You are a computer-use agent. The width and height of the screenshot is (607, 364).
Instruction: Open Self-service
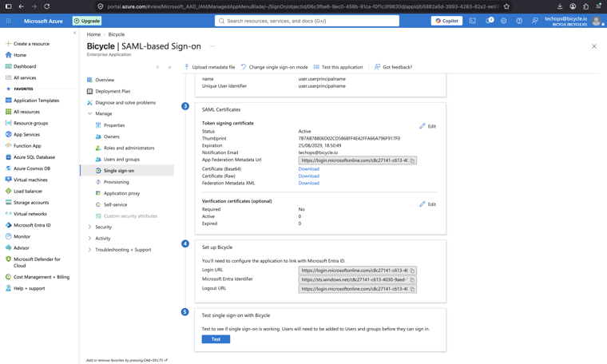[115, 204]
